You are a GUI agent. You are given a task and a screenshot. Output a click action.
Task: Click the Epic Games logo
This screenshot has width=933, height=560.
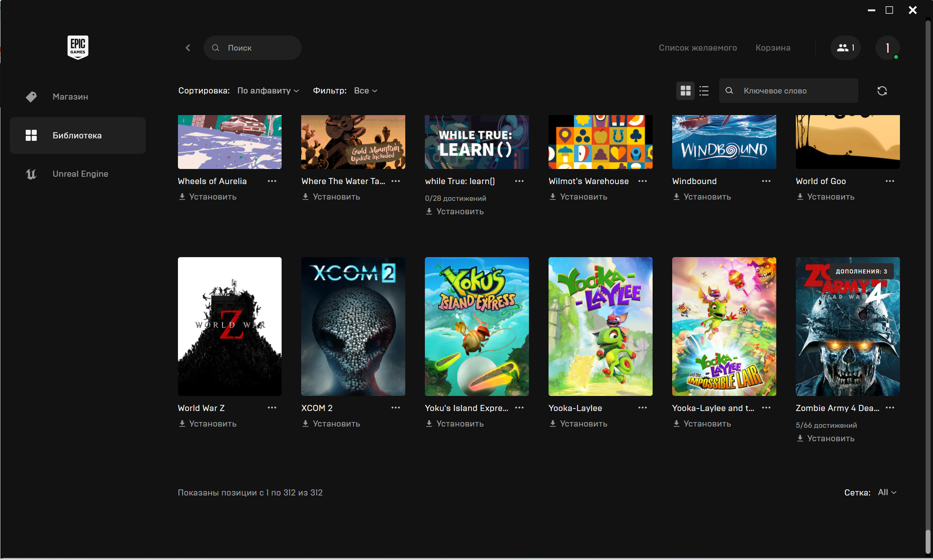[x=78, y=47]
